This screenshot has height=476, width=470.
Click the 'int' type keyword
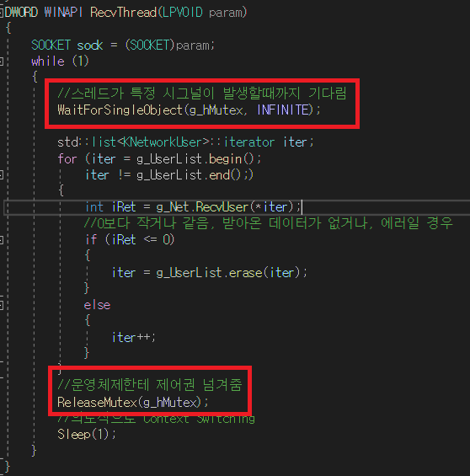(94, 207)
